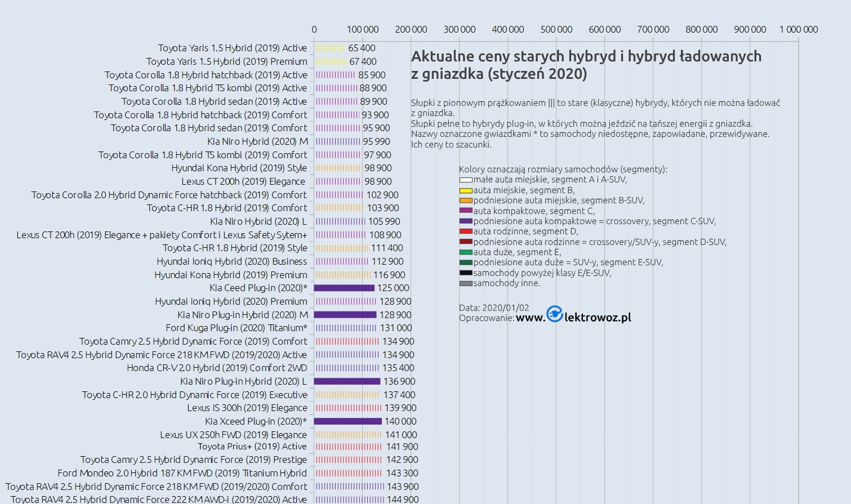Click 'Kia Niro Hybrid (2020) M' label
This screenshot has height=504, width=851.
[x=257, y=141]
